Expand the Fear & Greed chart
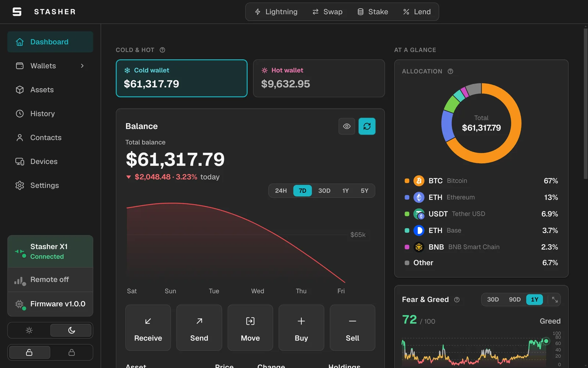This screenshot has width=588, height=368. (x=555, y=300)
